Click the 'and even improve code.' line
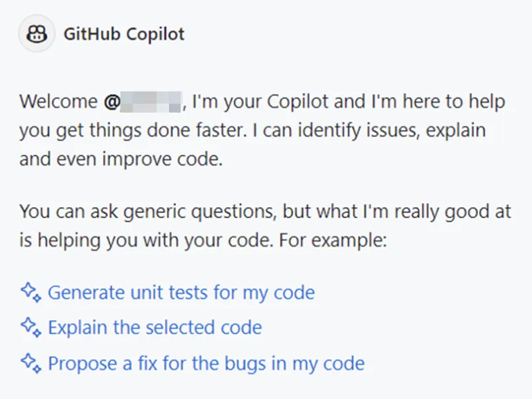Viewport: 532px width, 399px height. click(x=121, y=158)
